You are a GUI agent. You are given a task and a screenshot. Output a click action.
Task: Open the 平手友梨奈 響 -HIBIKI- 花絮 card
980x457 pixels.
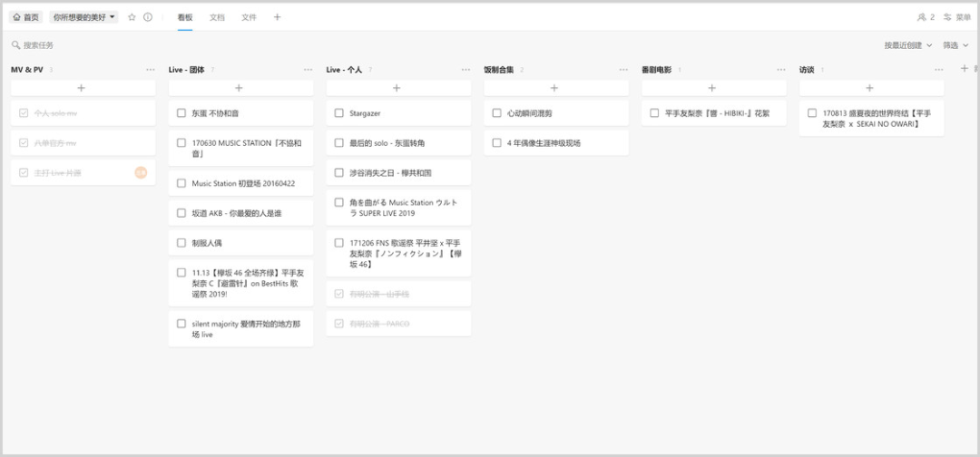[x=714, y=113]
